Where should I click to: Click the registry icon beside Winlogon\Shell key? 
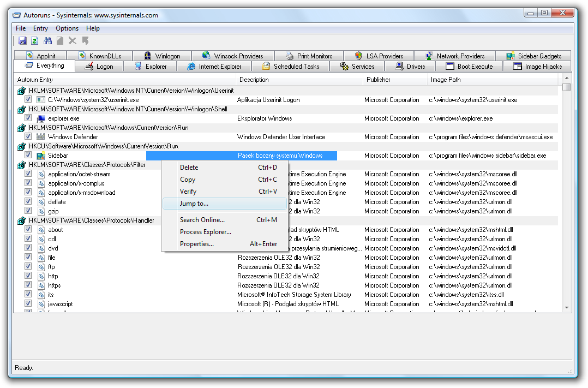click(22, 109)
